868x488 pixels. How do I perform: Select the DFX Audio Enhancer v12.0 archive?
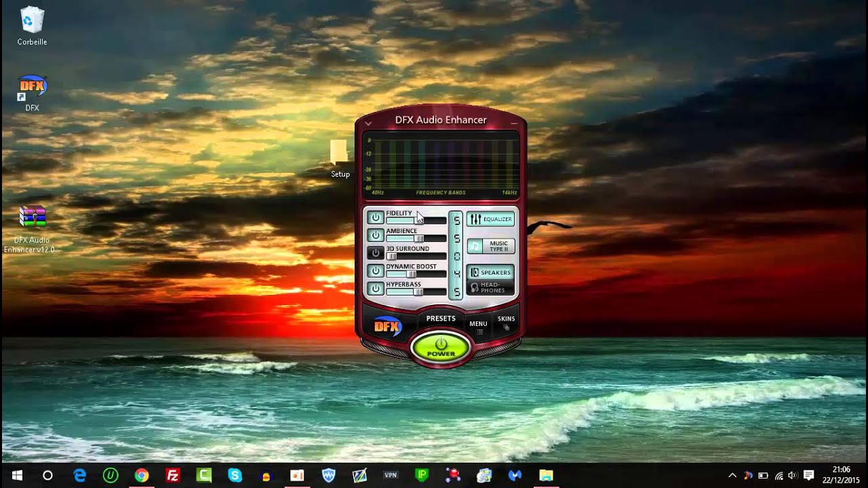click(x=32, y=229)
